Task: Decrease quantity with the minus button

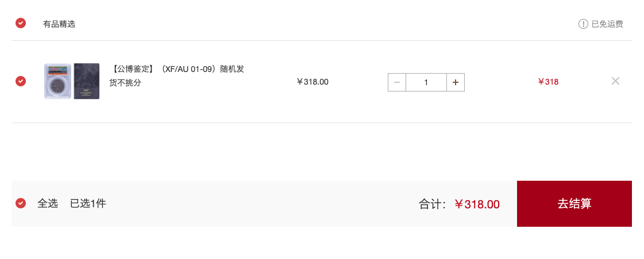Action: pyautogui.click(x=397, y=82)
